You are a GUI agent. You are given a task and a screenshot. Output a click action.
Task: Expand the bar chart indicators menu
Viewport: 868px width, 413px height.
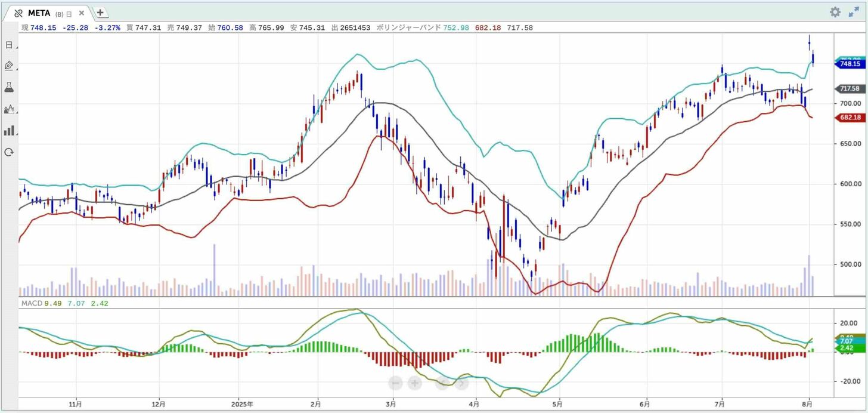point(9,130)
